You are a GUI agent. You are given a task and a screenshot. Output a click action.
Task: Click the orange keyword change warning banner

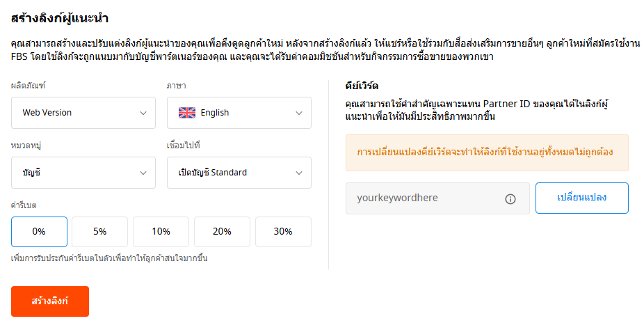tap(487, 152)
